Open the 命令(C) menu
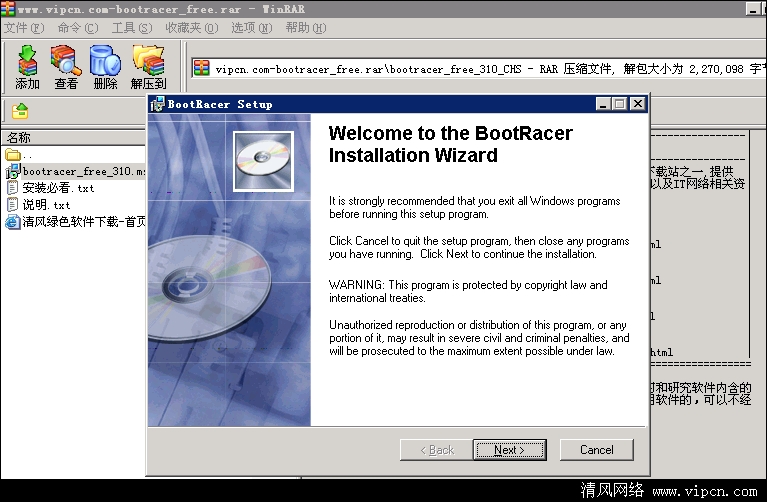767x502 pixels. click(78, 28)
